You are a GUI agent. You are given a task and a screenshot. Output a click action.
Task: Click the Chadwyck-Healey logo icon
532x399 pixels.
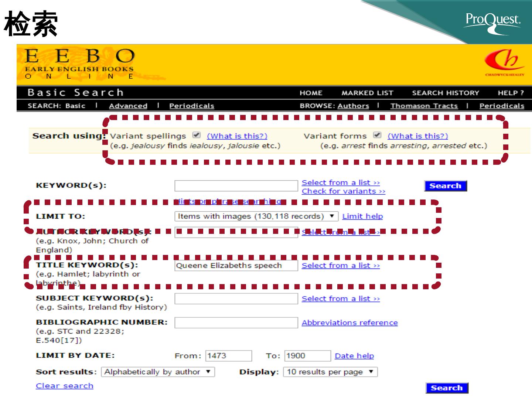click(x=504, y=62)
